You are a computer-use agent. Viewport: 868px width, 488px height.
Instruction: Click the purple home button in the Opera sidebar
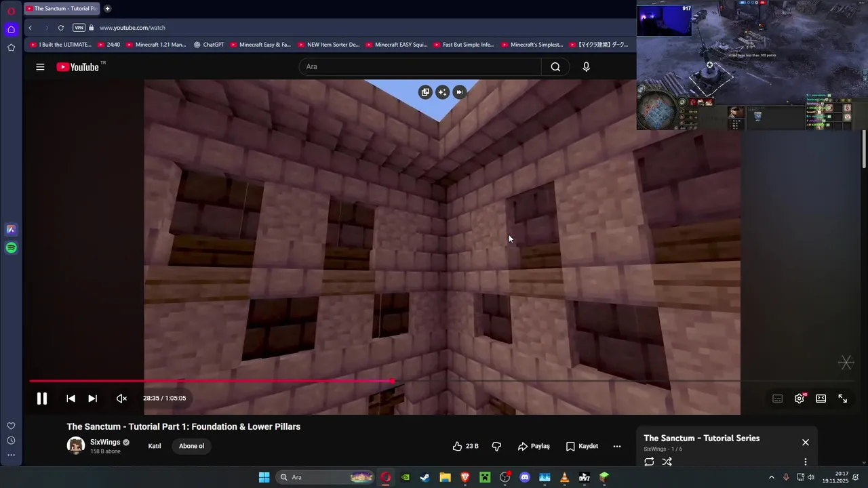[x=11, y=29]
